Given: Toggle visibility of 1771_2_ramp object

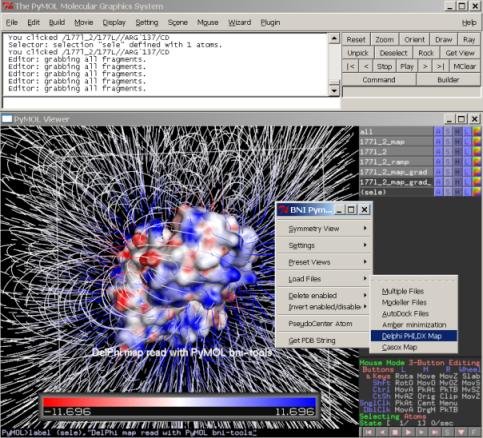Looking at the screenshot, I should click(396, 162).
